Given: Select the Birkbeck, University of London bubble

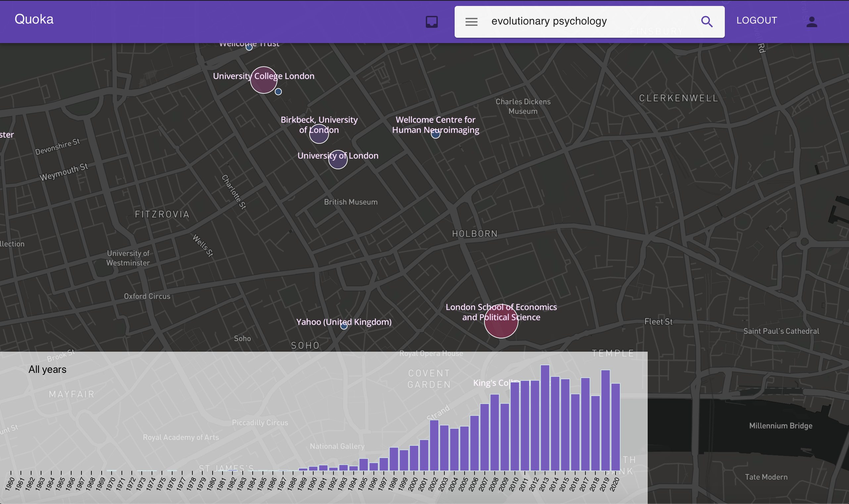Looking at the screenshot, I should (x=319, y=134).
